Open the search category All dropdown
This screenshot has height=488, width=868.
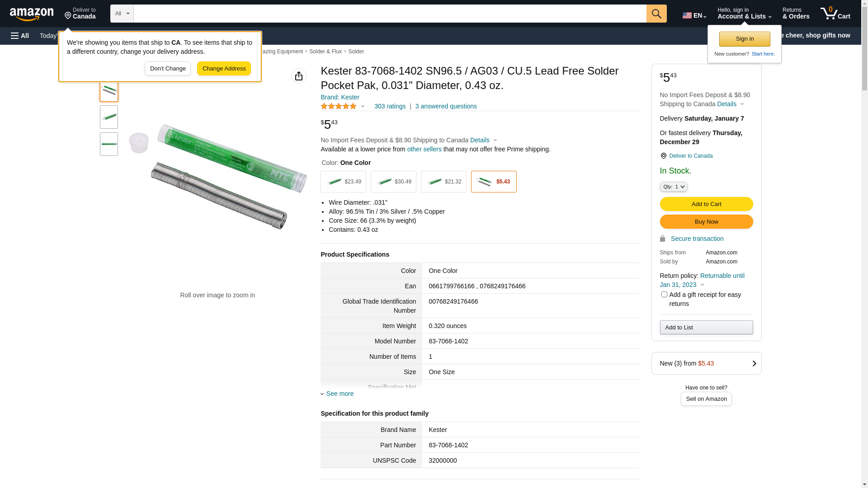point(122,14)
